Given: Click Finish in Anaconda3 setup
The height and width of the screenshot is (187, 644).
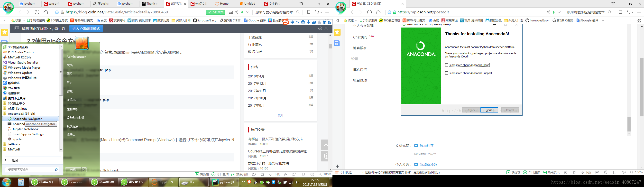Looking at the screenshot, I should click(x=489, y=110).
